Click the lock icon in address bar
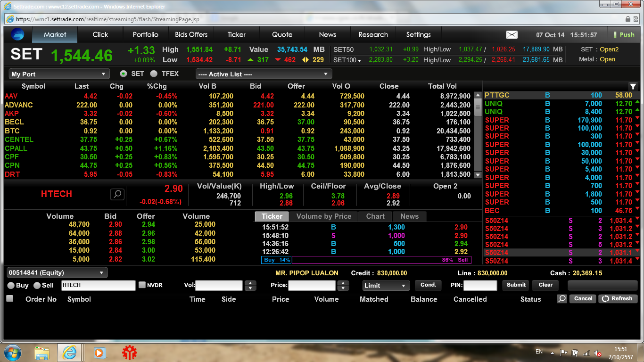 [628, 19]
